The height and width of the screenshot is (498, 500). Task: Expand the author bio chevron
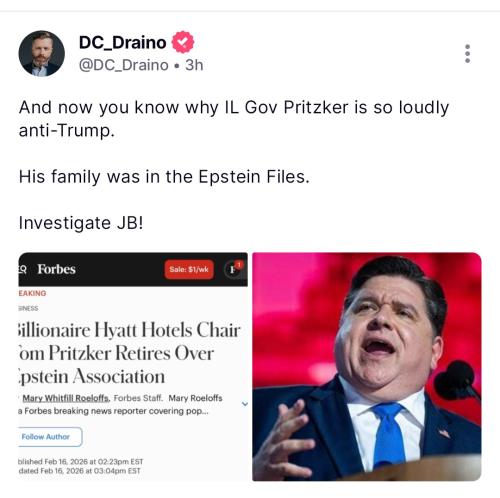click(x=245, y=404)
